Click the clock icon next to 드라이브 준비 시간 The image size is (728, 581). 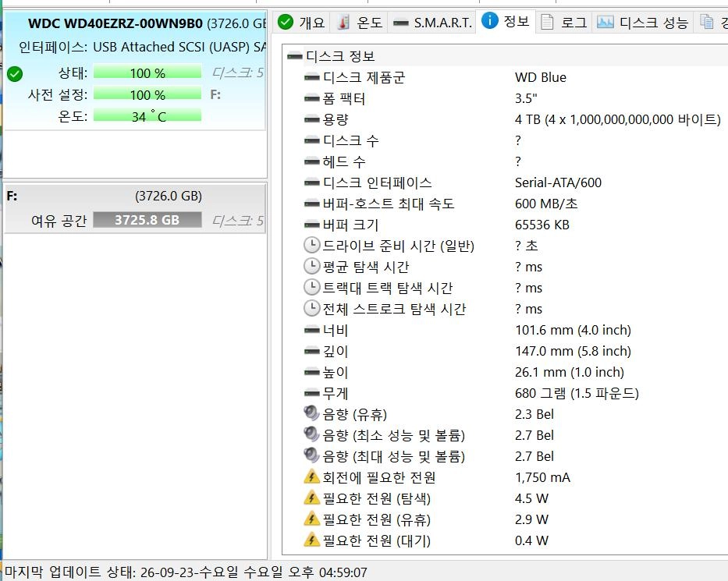311,245
